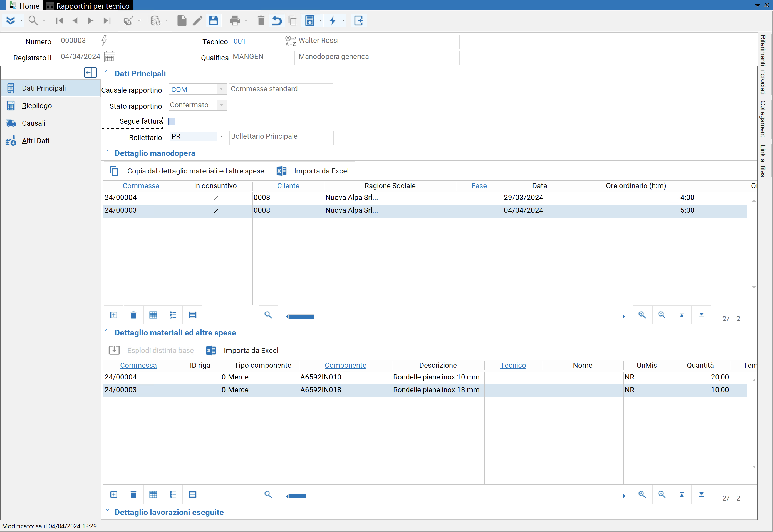Open the calendar next to Registrato il
Screen dimensions: 773x532
(110, 57)
